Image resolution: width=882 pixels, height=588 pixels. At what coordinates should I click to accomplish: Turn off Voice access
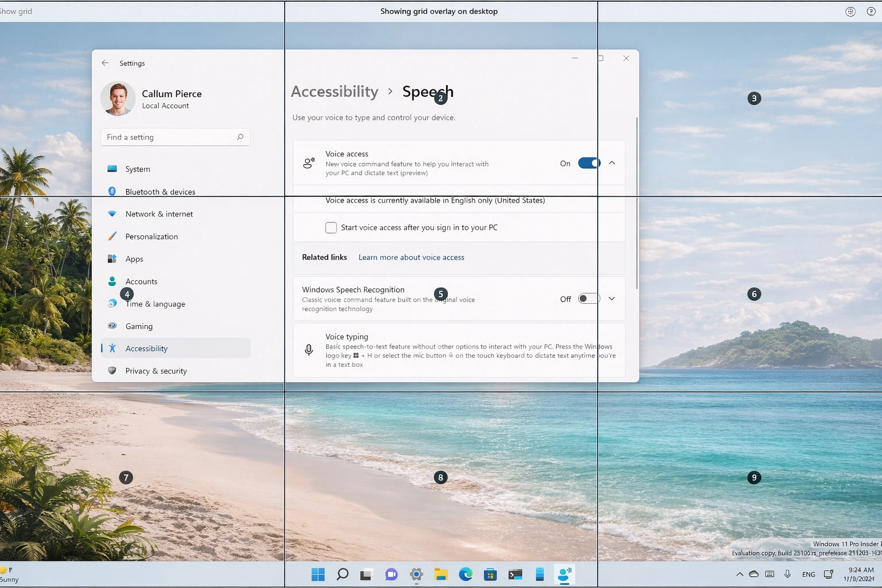point(589,163)
